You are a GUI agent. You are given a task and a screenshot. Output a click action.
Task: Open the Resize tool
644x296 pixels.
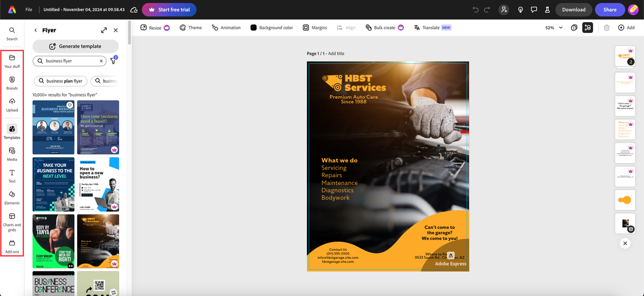[x=155, y=28]
